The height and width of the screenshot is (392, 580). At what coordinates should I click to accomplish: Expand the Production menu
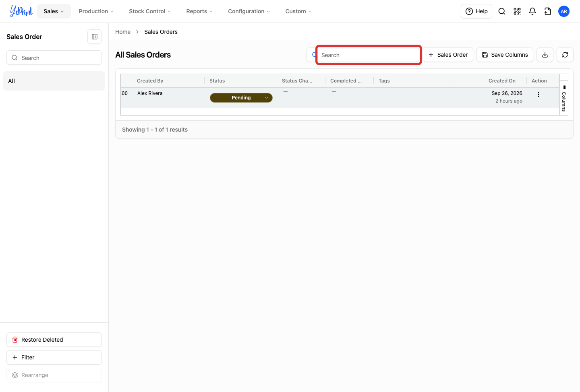click(x=96, y=11)
